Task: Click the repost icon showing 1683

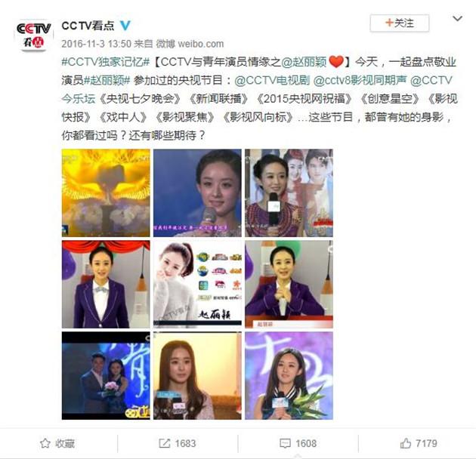Action: click(x=178, y=444)
